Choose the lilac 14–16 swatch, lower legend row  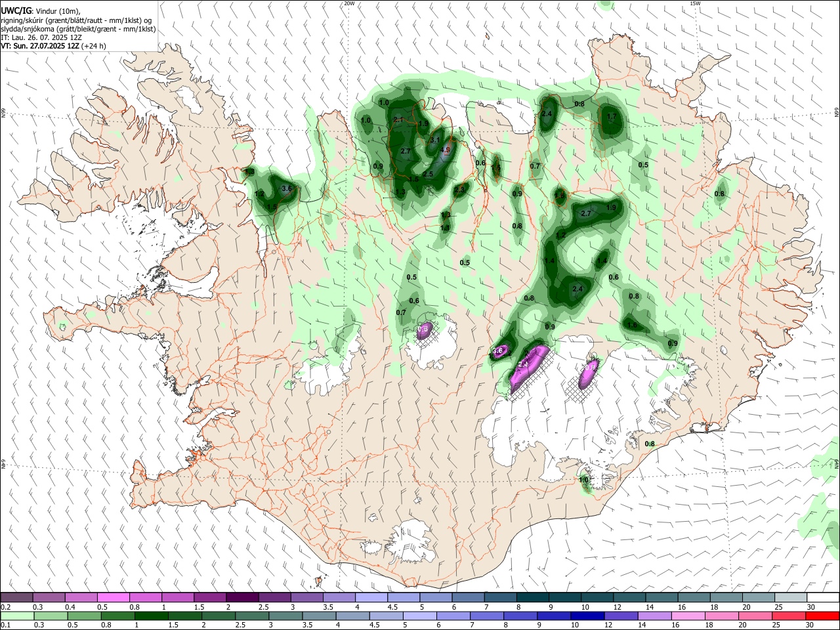(x=654, y=616)
